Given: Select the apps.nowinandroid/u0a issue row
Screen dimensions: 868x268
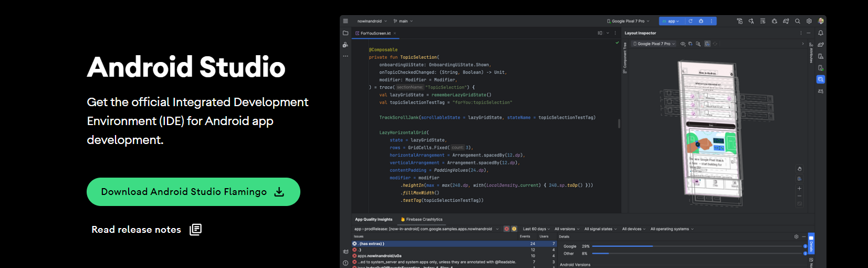Looking at the screenshot, I should tap(454, 256).
